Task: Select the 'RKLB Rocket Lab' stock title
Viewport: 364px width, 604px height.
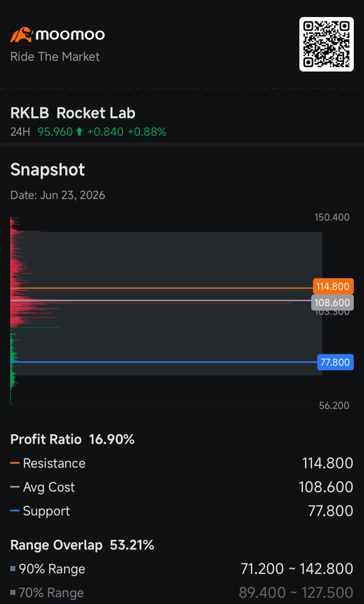Action: pos(73,114)
